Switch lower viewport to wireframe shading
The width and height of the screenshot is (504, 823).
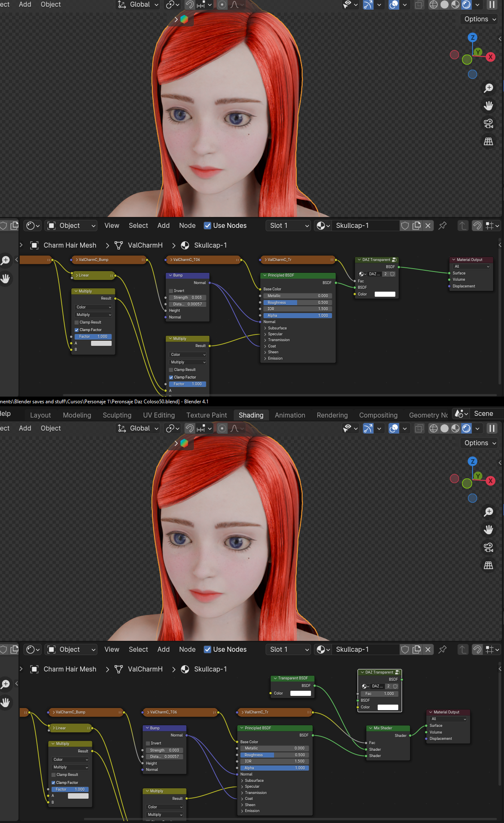[433, 428]
